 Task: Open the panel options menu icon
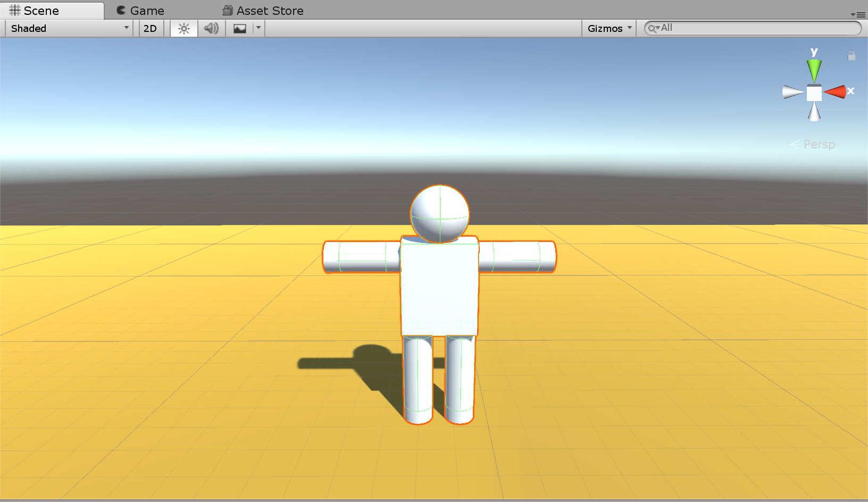point(857,14)
